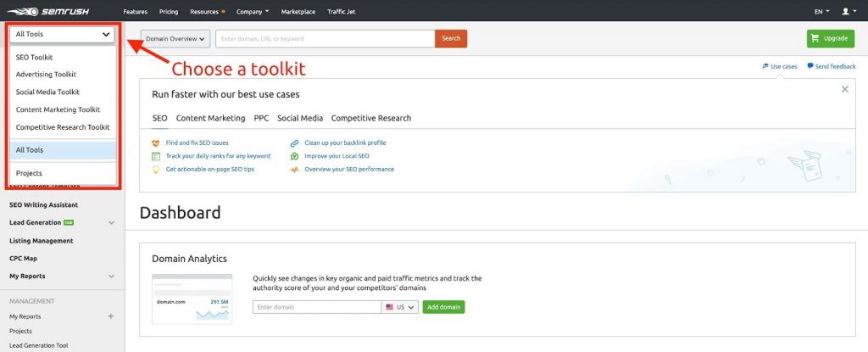Click the main domain, URL or keyword search field
This screenshot has width=868, height=352.
click(x=325, y=39)
